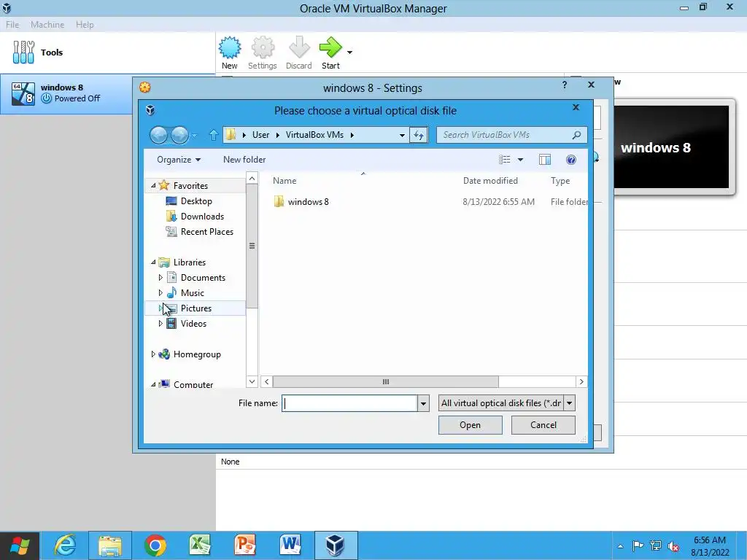747x560 pixels.
Task: Click the Refresh button in address bar
Action: tap(419, 135)
